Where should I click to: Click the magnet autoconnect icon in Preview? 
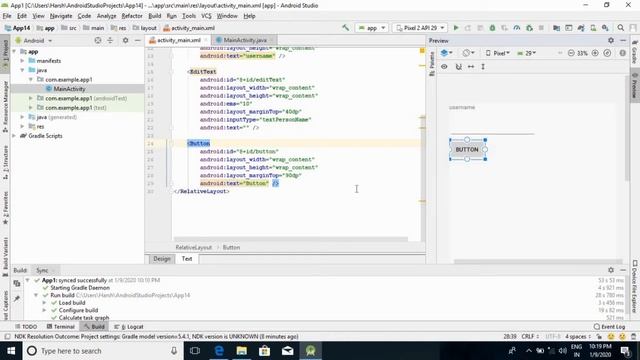pos(458,67)
